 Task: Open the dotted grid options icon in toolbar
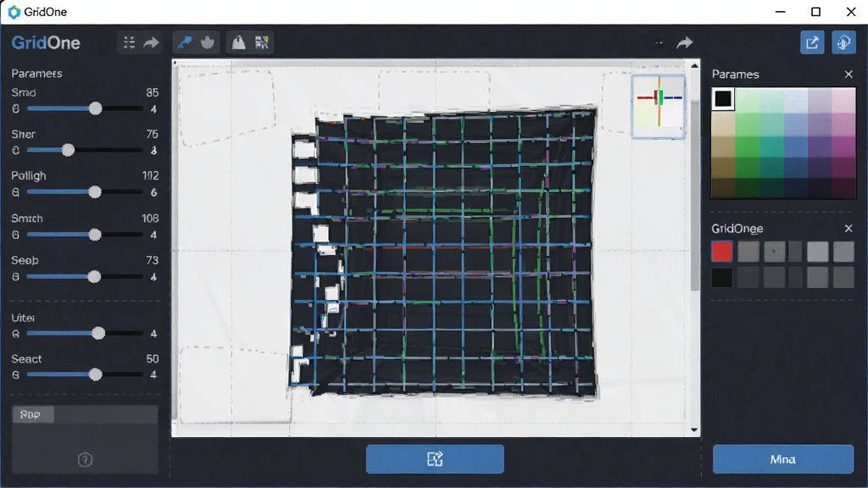point(129,42)
